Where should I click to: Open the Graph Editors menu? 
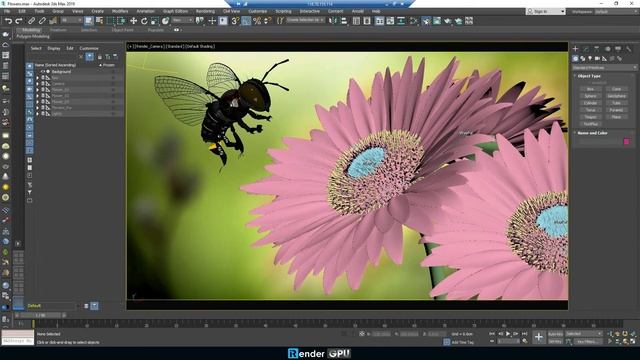175,11
